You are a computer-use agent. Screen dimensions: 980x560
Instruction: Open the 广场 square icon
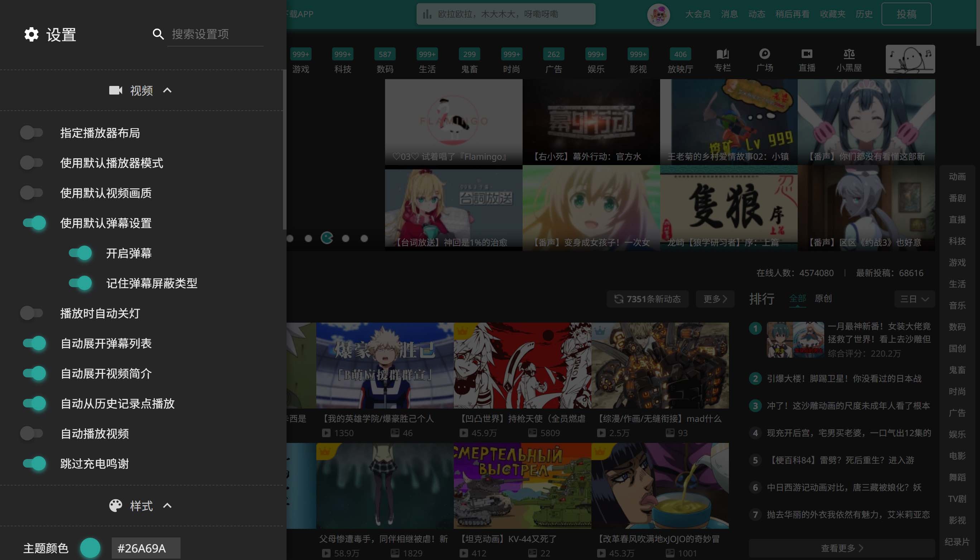click(x=764, y=54)
